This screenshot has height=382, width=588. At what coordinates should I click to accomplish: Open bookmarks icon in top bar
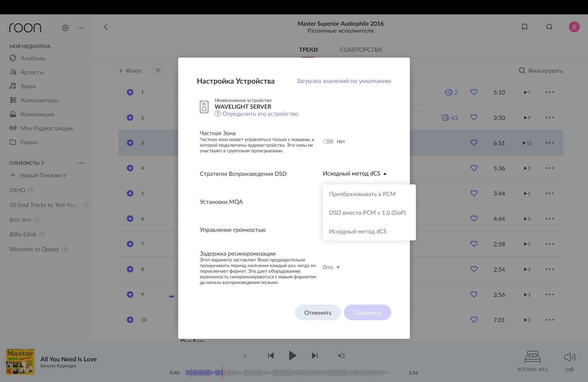[525, 27]
